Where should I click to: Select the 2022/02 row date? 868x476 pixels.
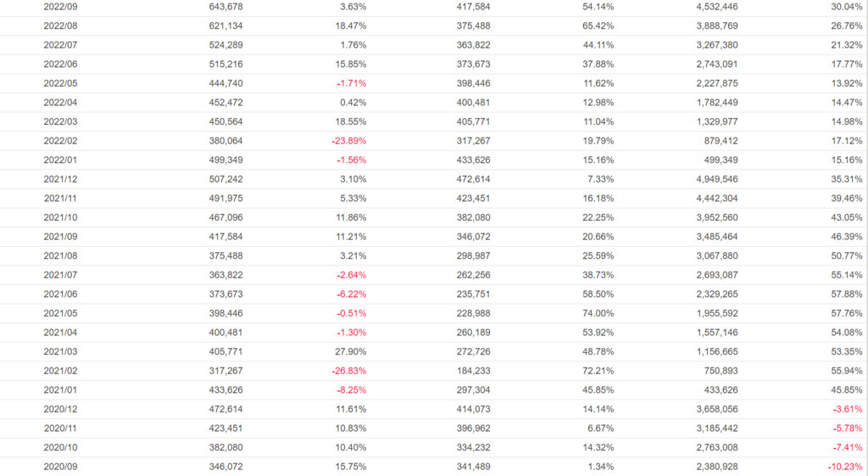click(x=59, y=141)
